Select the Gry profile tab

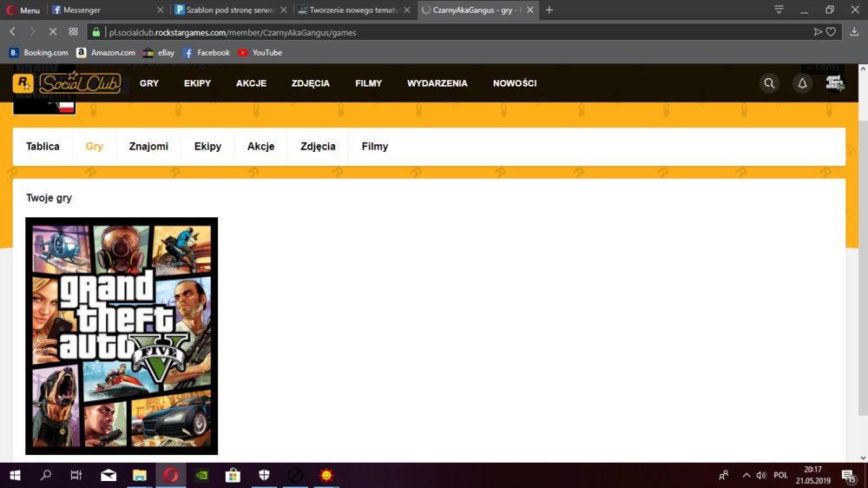[x=94, y=146]
